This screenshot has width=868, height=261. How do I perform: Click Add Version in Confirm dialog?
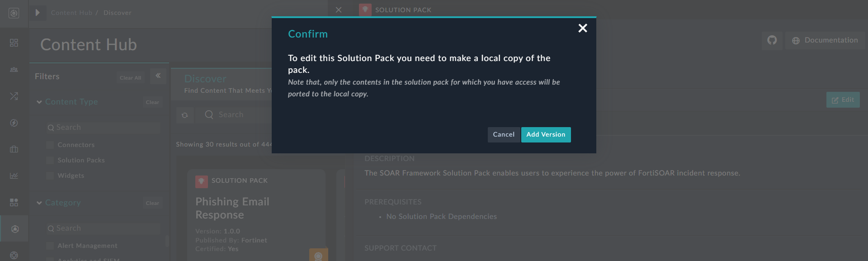[546, 135]
